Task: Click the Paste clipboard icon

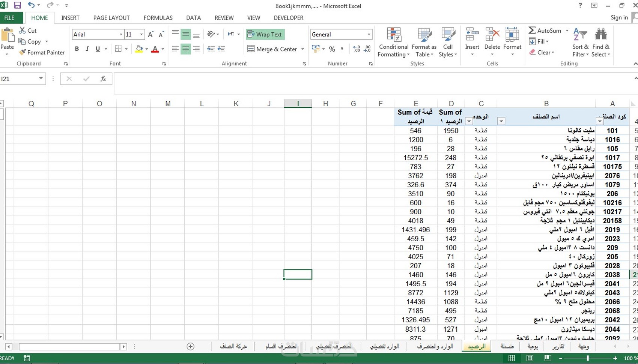Action: pos(7,36)
